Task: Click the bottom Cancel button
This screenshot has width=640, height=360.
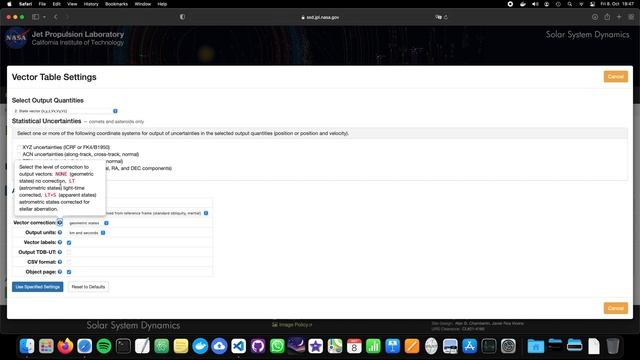Action: click(x=616, y=308)
